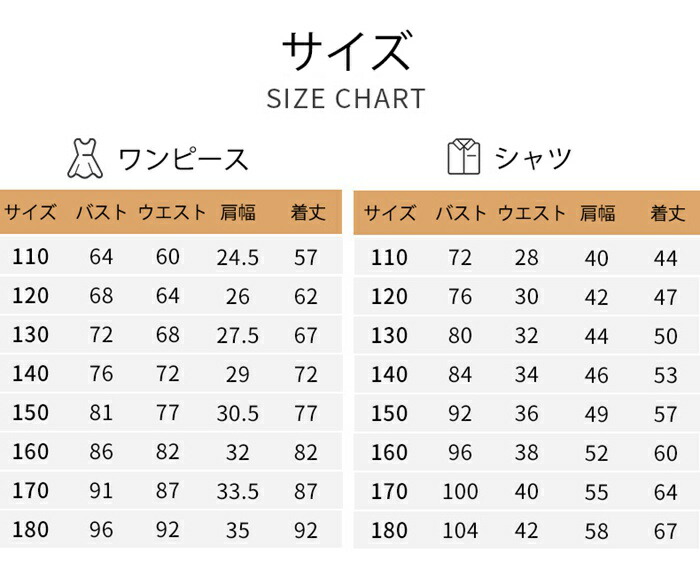Click the dress icon beside ワンピース
Screen dimensions: 700x569
coord(84,157)
